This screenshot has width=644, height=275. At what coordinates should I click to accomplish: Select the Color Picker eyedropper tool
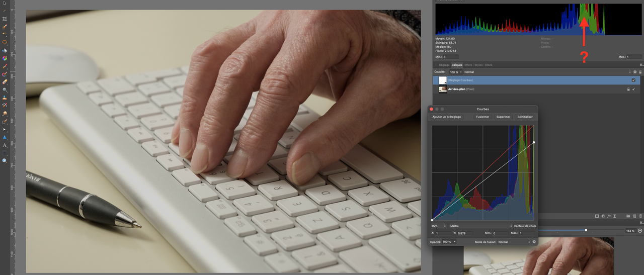(5, 11)
